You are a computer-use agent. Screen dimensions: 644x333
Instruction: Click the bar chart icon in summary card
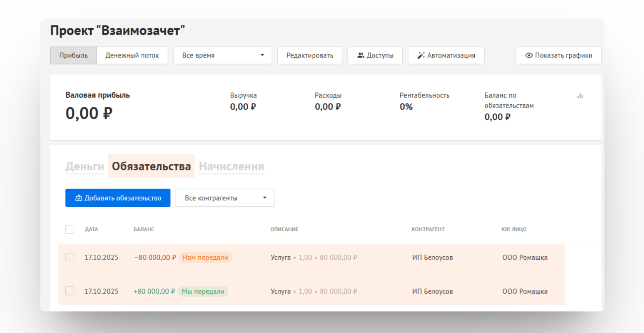coord(580,96)
